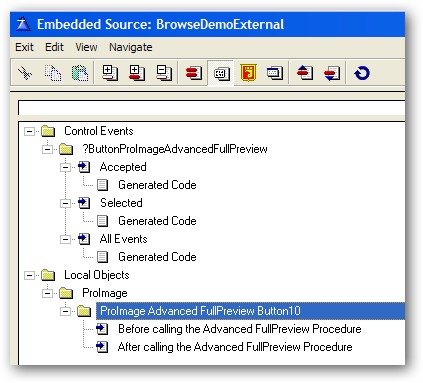423x383 pixels.
Task: Open the Navigate menu
Action: pyautogui.click(x=131, y=47)
